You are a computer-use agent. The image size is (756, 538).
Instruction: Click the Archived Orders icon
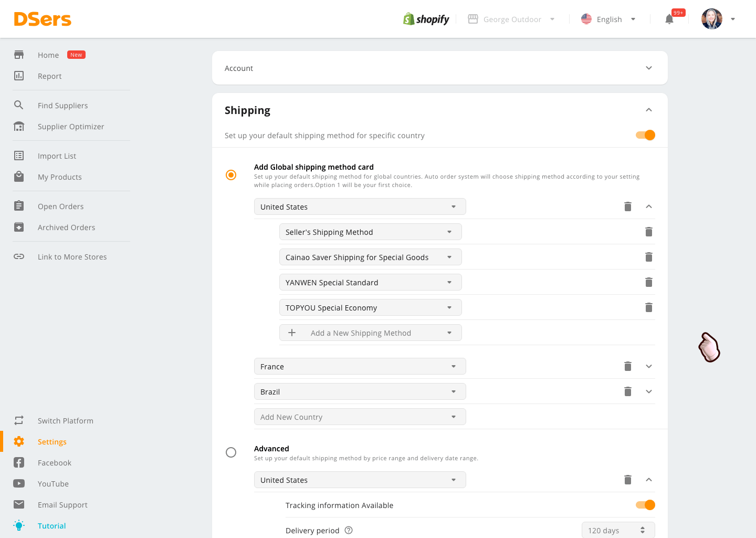pos(19,227)
